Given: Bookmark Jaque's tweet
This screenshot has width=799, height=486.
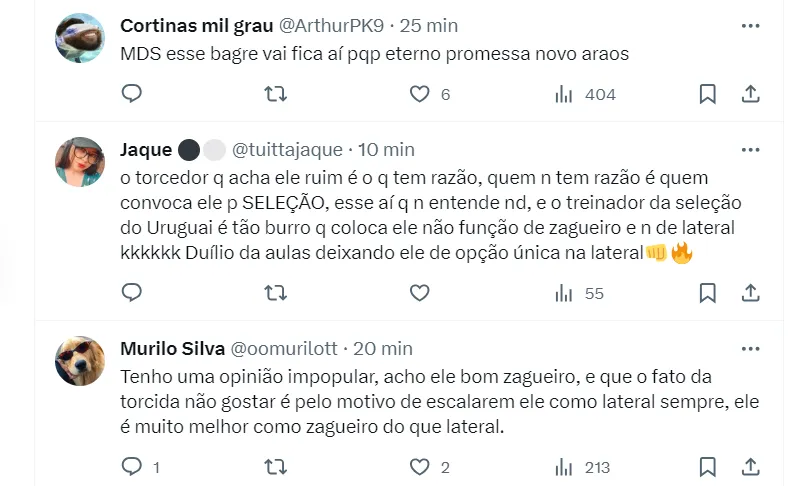Looking at the screenshot, I should point(707,293).
